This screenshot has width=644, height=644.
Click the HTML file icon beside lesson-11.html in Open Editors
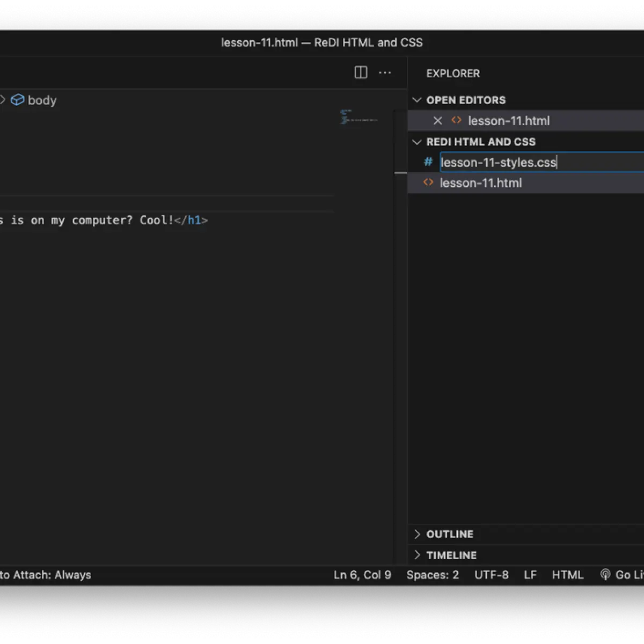(x=456, y=120)
